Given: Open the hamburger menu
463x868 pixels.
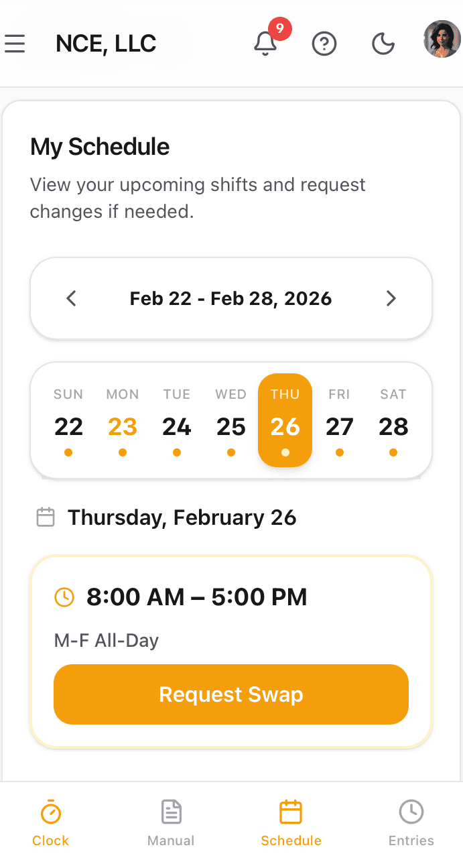Looking at the screenshot, I should tap(15, 44).
